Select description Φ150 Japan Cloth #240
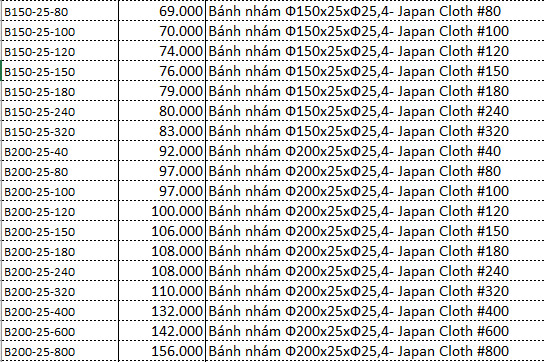This screenshot has height=362, width=545. [x=375, y=111]
